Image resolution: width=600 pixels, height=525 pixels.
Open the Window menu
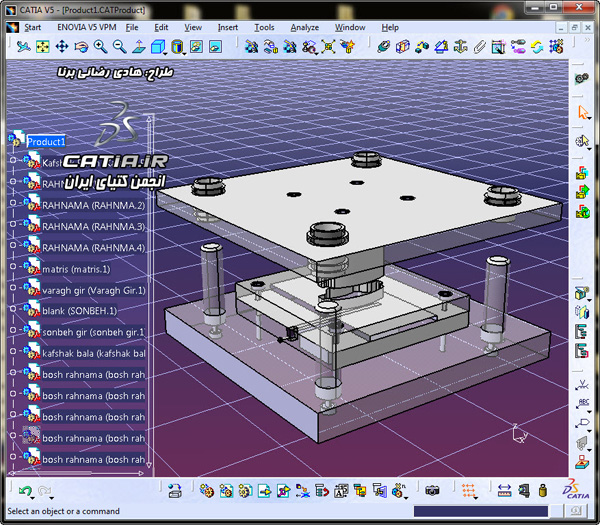click(x=350, y=28)
